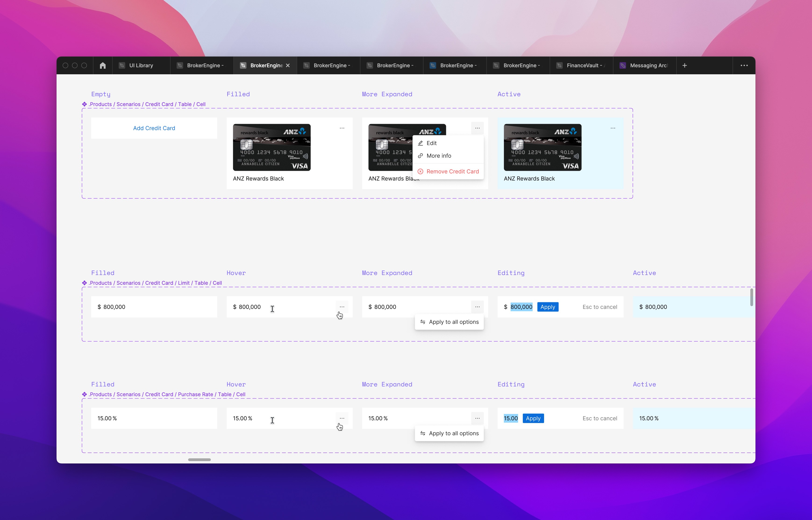Open a new tab with plus icon
Viewport: 812px width, 520px height.
[x=684, y=65]
